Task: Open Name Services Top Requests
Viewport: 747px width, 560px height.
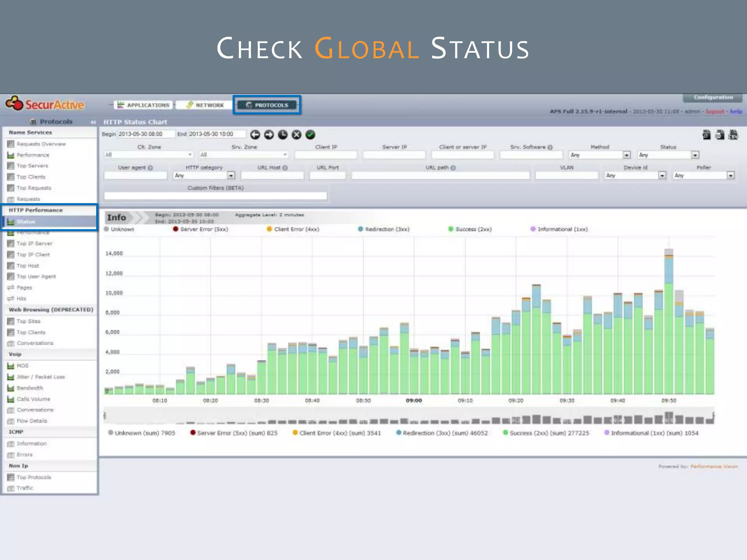Action: pos(34,188)
